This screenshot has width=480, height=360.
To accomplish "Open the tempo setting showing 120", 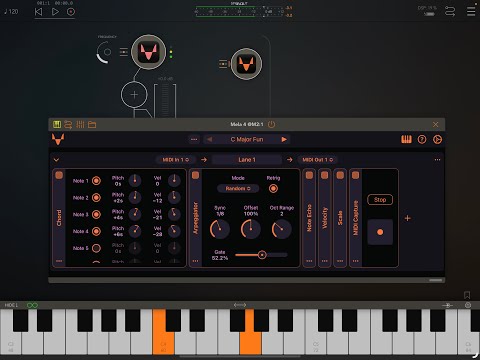I will [x=11, y=12].
